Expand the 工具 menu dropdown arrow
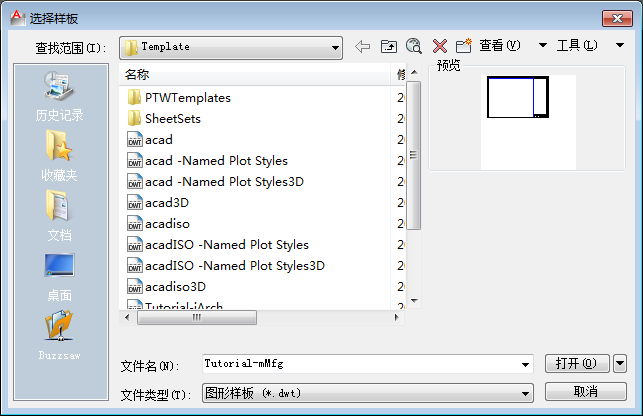The width and height of the screenshot is (643, 416). pos(620,45)
